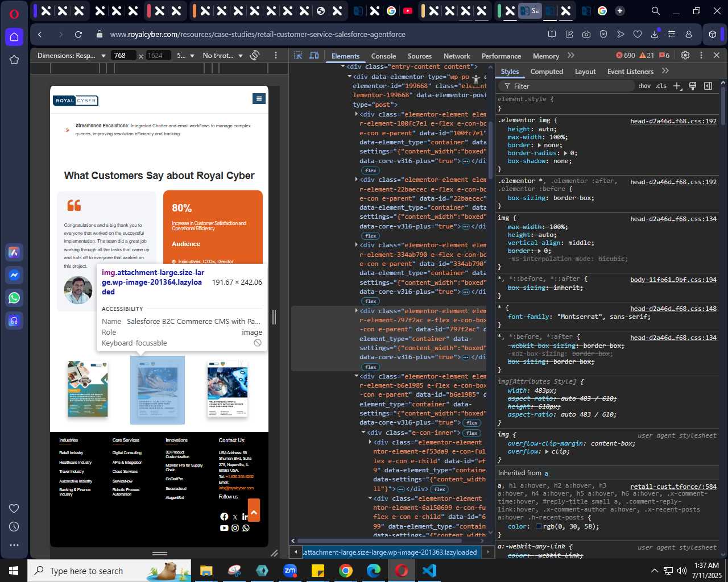
Task: Go back to the previous page
Action: pos(40,35)
